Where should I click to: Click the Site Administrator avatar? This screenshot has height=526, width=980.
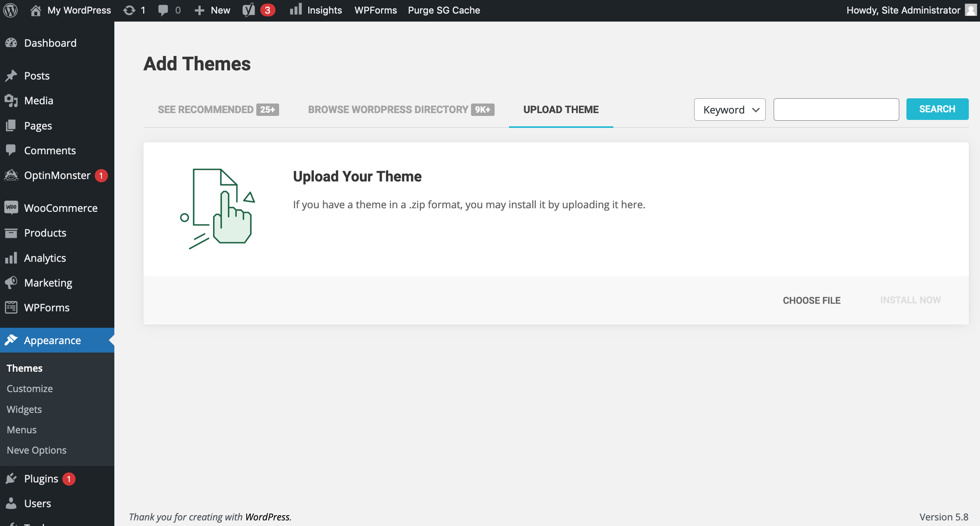[x=971, y=10]
